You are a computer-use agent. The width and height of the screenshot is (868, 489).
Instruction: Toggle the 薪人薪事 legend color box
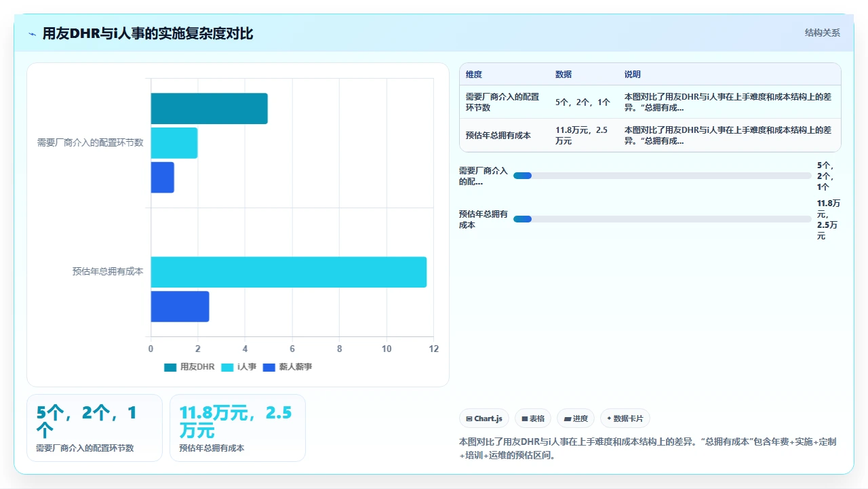coord(269,367)
